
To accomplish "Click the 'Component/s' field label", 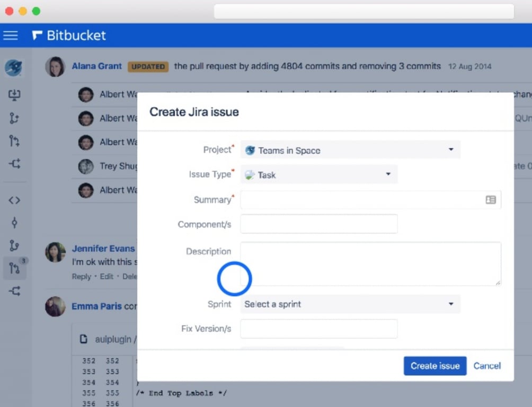I will (205, 224).
